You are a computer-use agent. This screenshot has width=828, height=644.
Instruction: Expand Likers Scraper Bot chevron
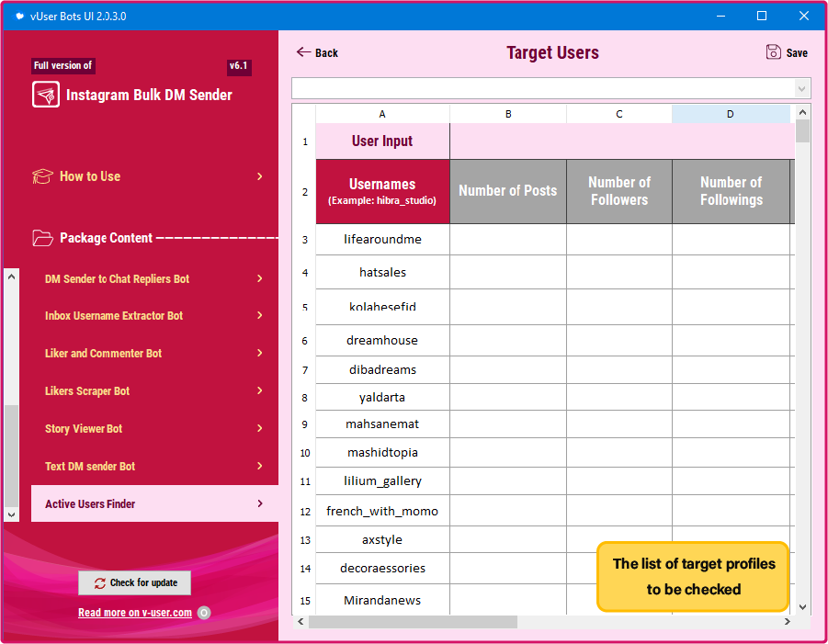[x=260, y=390]
